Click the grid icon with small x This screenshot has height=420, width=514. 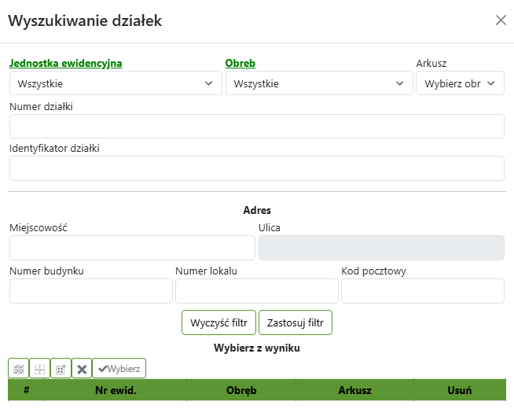pyautogui.click(x=61, y=368)
